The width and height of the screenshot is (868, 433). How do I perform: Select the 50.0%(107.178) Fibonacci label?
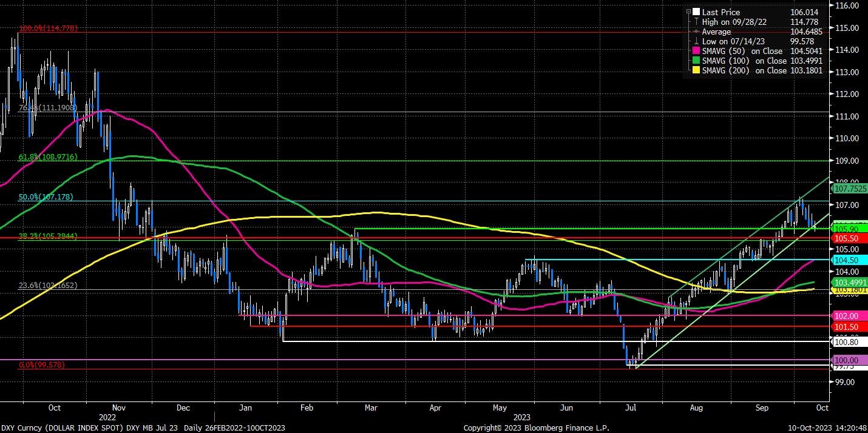coord(46,197)
